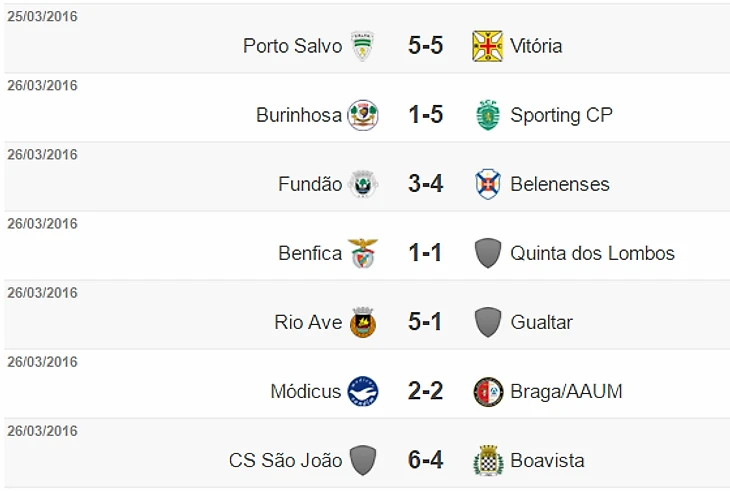Click the Porto Salvo club crest
This screenshot has width=730, height=491.
(362, 46)
